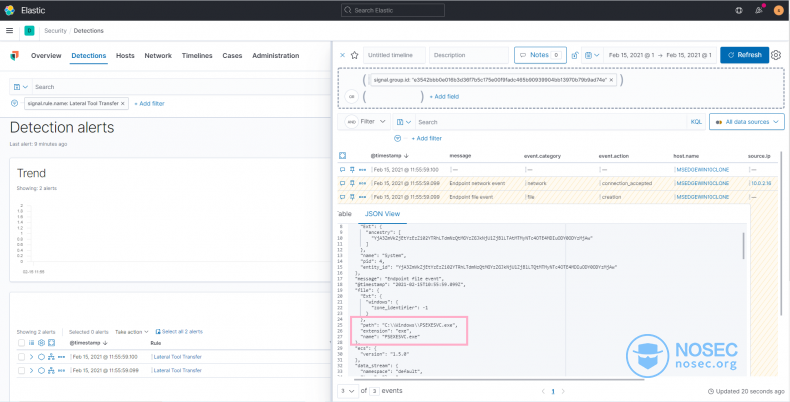The height and width of the screenshot is (402, 790).
Task: Remove the signal.group.id query chip
Action: (x=611, y=80)
